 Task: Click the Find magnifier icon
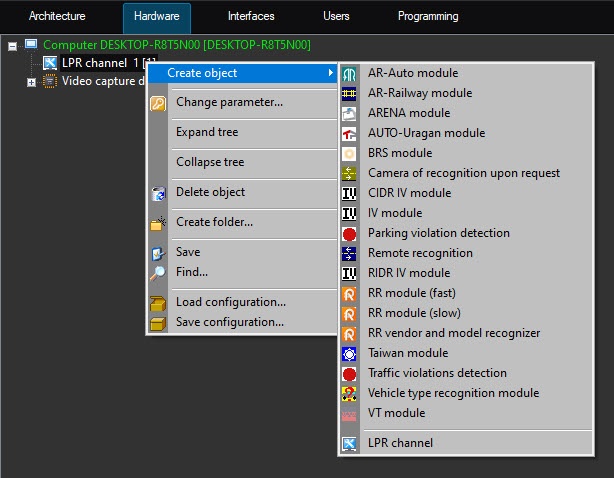coord(158,272)
